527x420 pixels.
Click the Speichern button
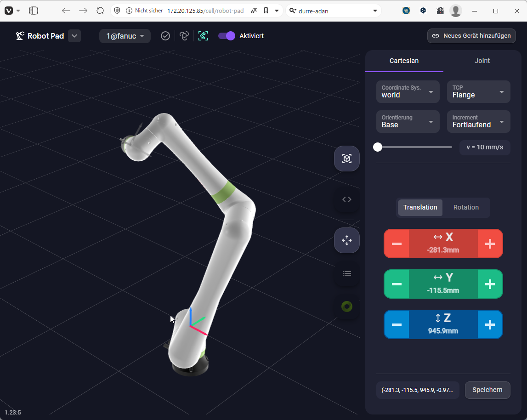pyautogui.click(x=487, y=390)
